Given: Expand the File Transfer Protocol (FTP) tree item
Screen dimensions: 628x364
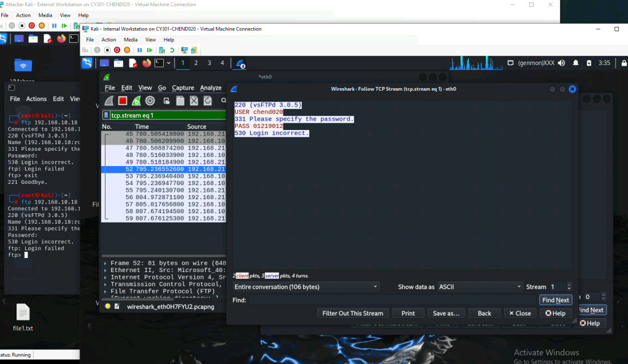Looking at the screenshot, I should 105,291.
